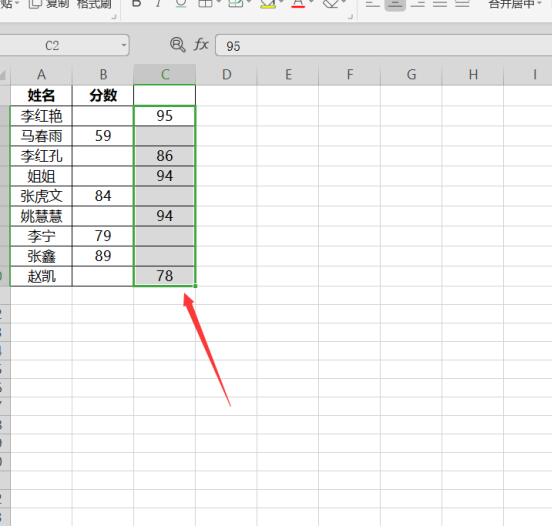Click score 84 in column B
The image size is (552, 528).
coord(103,196)
